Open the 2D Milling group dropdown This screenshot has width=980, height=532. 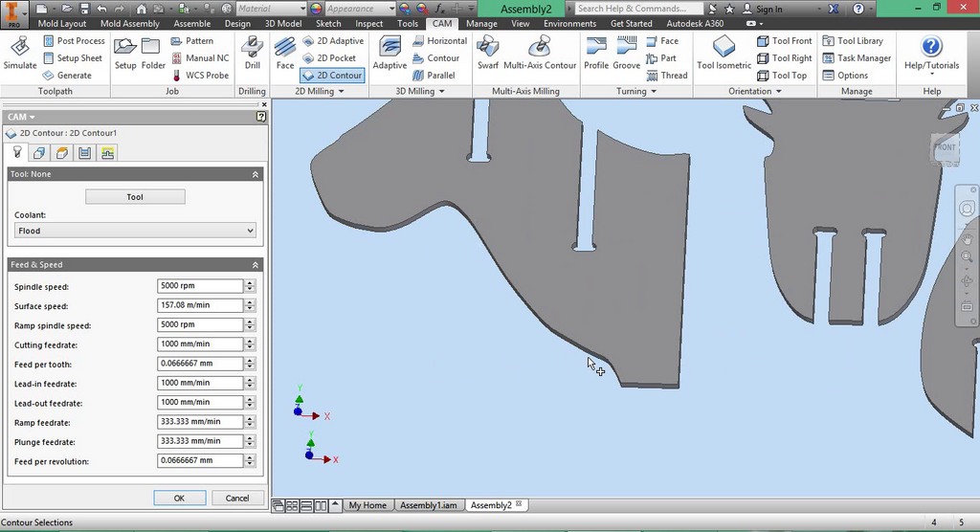pyautogui.click(x=319, y=91)
